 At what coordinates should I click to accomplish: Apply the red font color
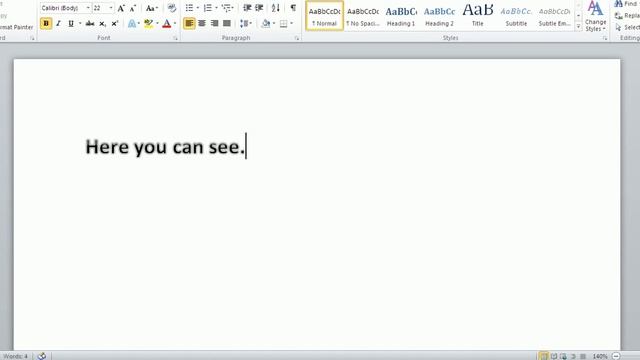(167, 24)
